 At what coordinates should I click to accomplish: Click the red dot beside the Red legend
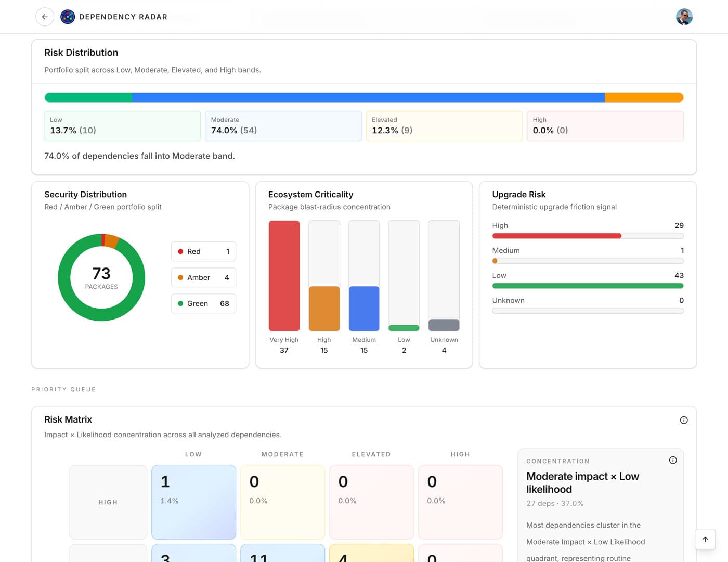point(180,251)
